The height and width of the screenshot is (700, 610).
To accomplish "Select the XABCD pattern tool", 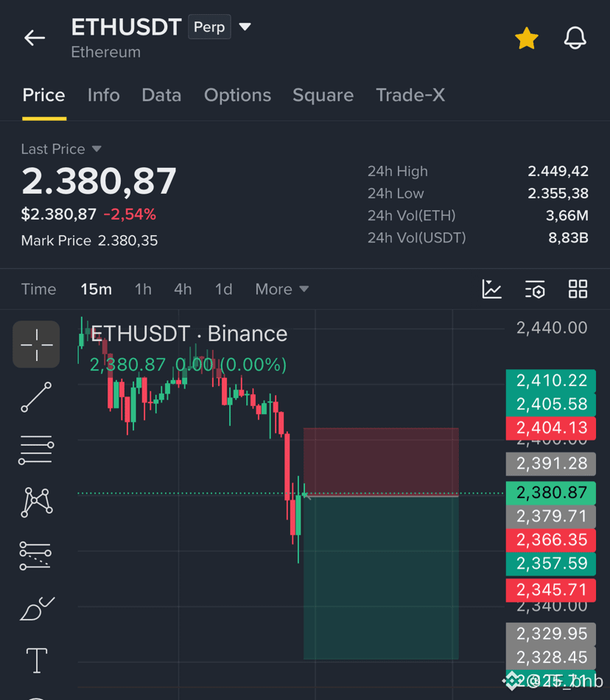I will (37, 503).
